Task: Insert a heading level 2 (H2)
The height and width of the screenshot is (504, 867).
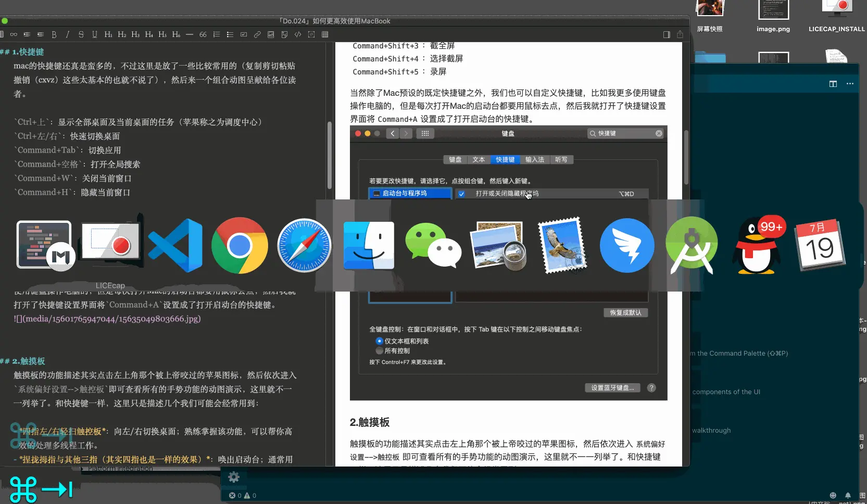Action: [122, 34]
